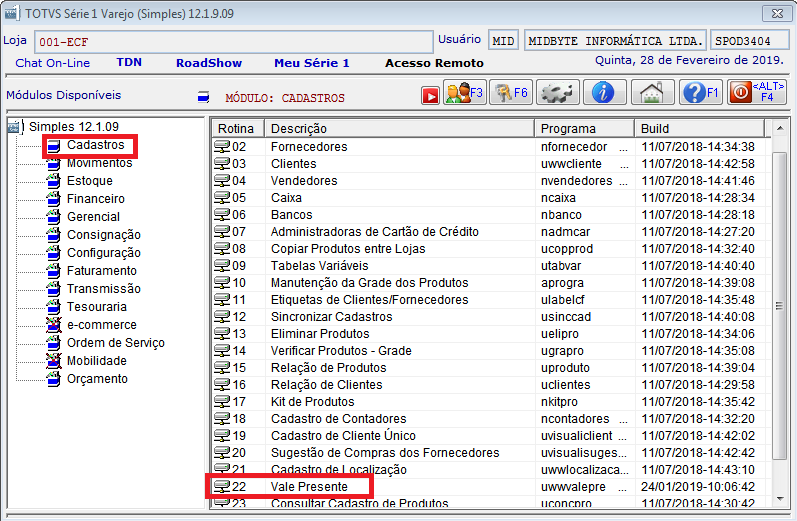
Task: Open the Faturamento module
Action: pos(102,271)
